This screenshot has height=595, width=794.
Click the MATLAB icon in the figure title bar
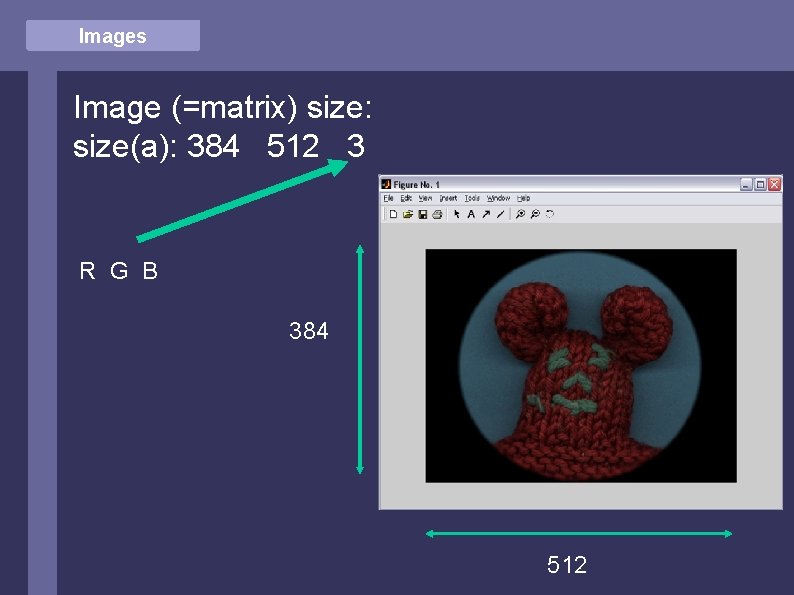click(x=386, y=184)
